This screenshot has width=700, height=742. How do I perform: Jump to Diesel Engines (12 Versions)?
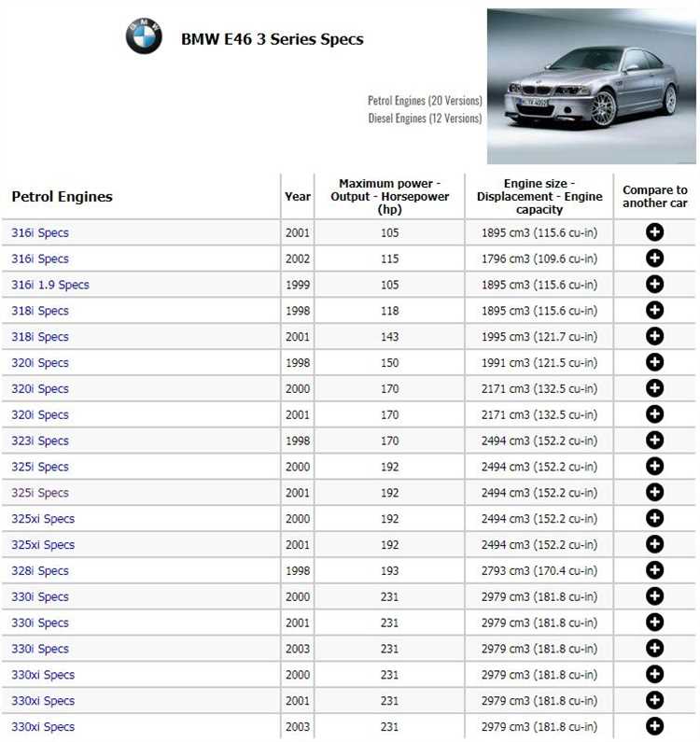[425, 119]
